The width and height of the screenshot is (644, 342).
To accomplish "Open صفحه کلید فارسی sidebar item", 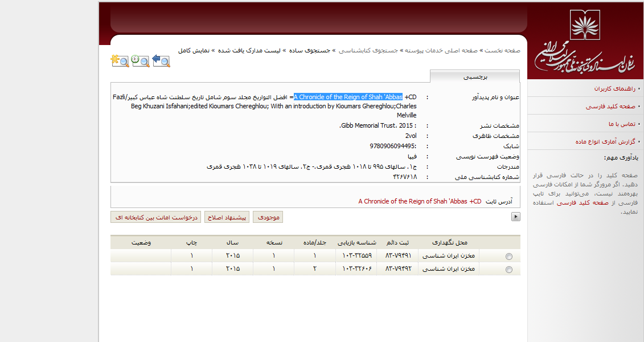I will pos(610,107).
